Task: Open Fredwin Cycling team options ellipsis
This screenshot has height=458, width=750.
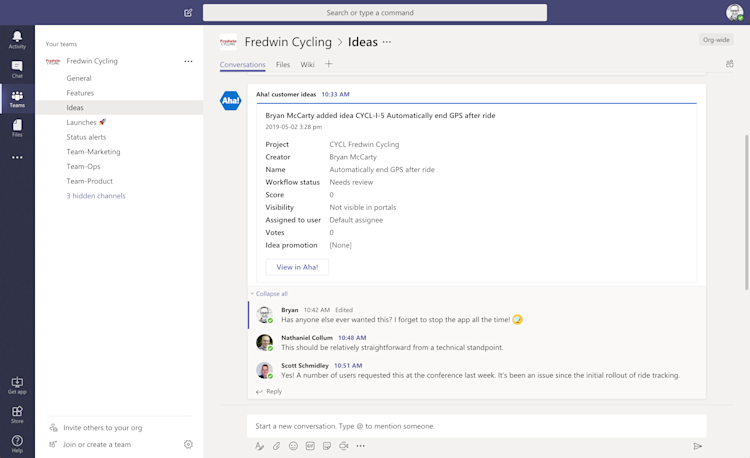Action: [x=188, y=61]
